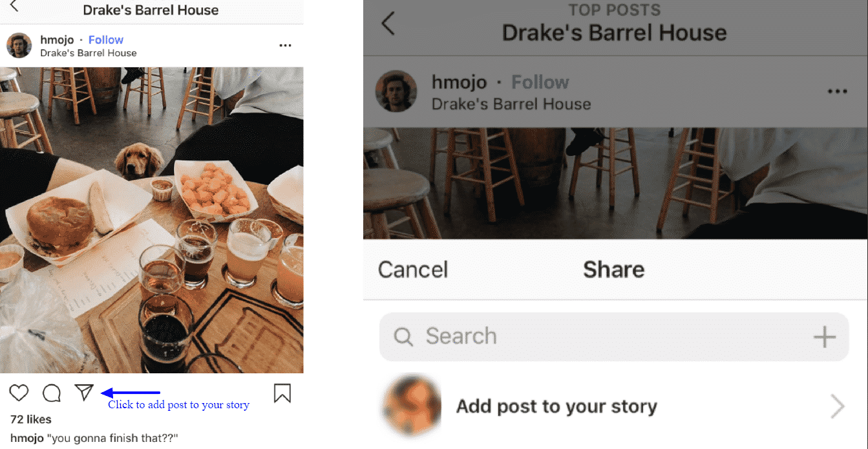
Task: Click the Search field in the Share sheet
Action: [614, 337]
